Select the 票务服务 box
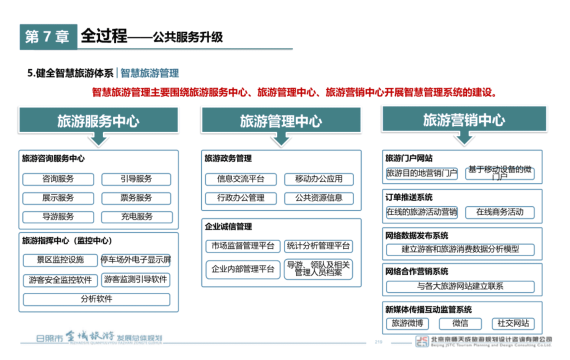Viewport: 570px width, 360px height. pos(136,198)
